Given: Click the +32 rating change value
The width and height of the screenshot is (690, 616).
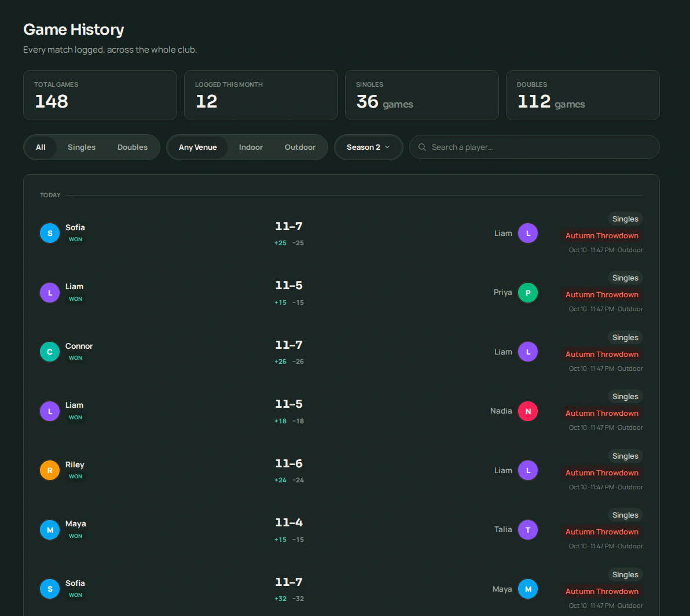Looking at the screenshot, I should pos(280,599).
